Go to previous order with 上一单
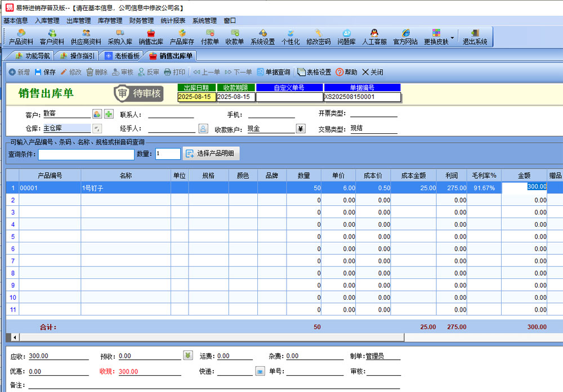This screenshot has height=392, width=563. tap(207, 72)
